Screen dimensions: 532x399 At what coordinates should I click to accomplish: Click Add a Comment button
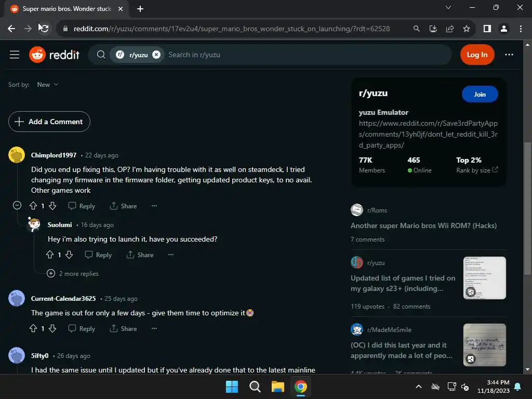[49, 122]
